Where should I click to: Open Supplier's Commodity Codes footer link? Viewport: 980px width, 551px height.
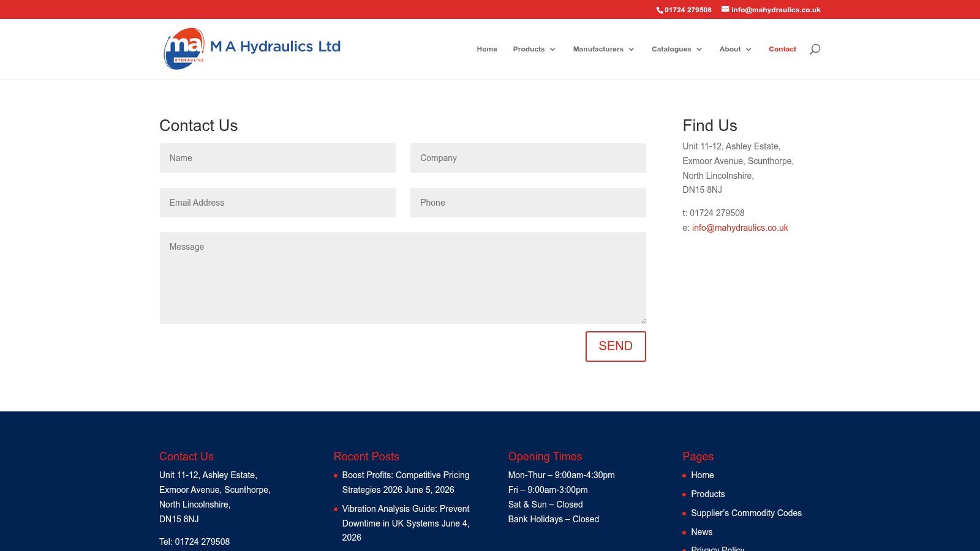(746, 513)
